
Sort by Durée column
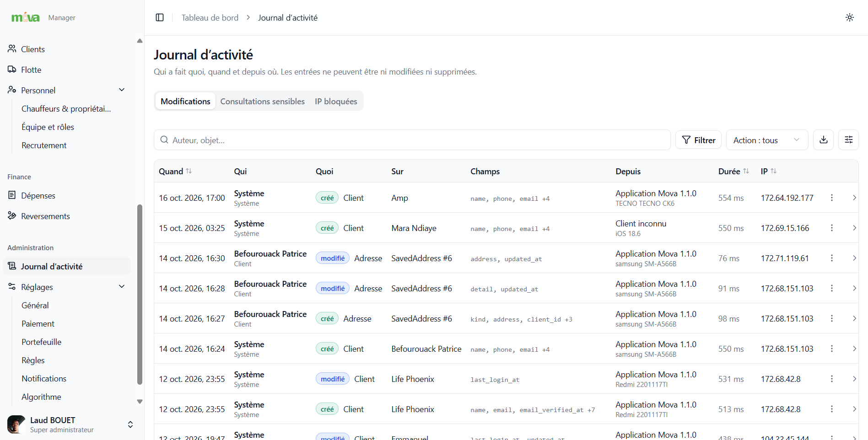pyautogui.click(x=733, y=171)
